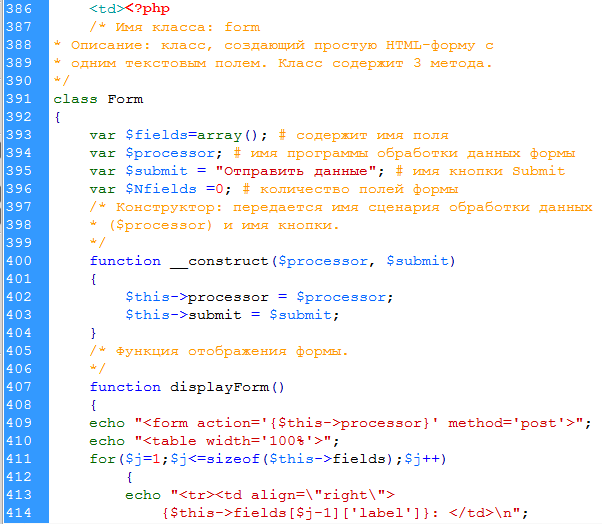Click line number 407 in the gutter
The width and height of the screenshot is (602, 524).
click(17, 387)
